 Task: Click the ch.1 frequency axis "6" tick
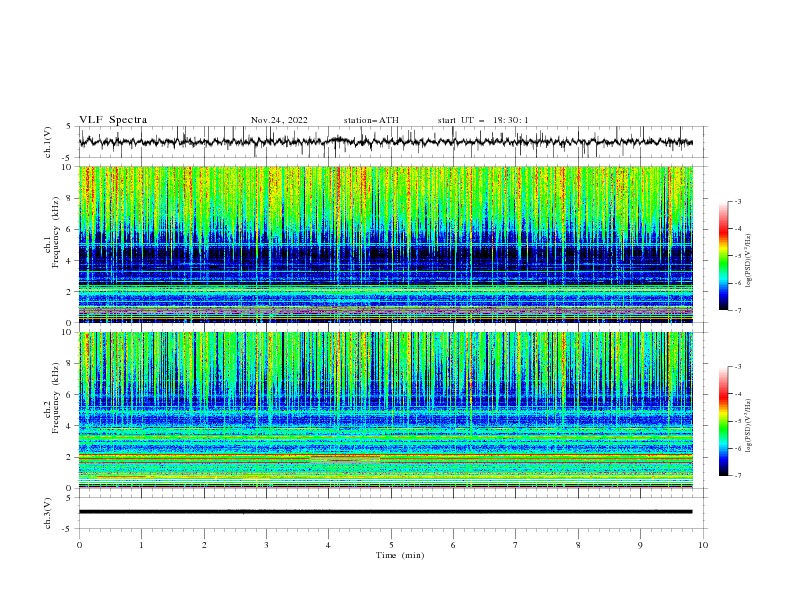[x=70, y=229]
